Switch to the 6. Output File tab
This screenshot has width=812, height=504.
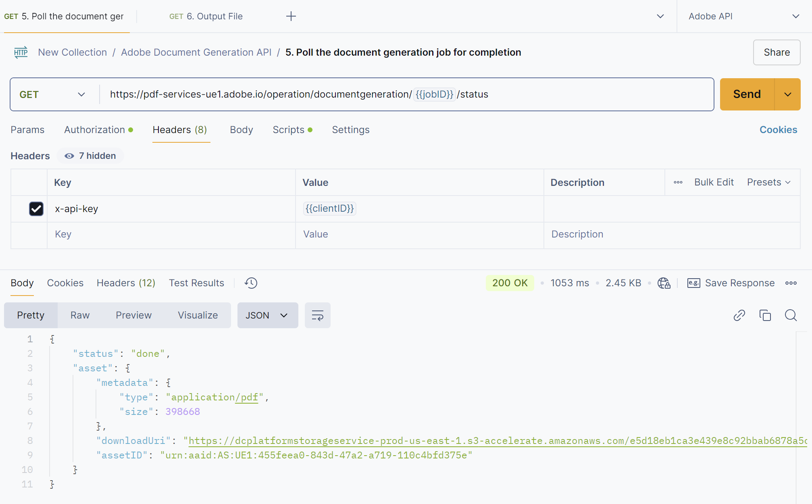[206, 16]
